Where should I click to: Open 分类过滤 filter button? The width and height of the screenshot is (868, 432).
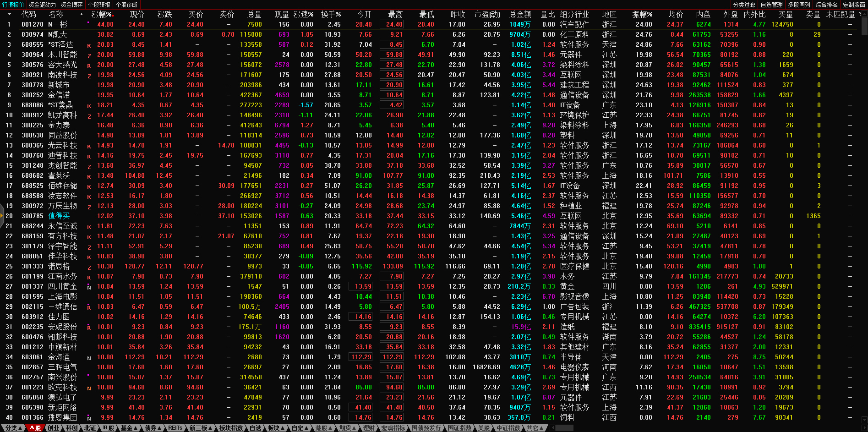coord(744,5)
